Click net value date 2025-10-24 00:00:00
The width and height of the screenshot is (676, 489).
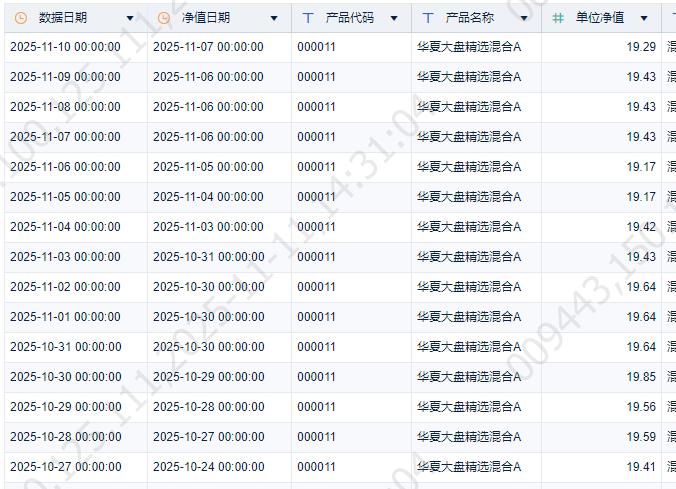click(209, 467)
